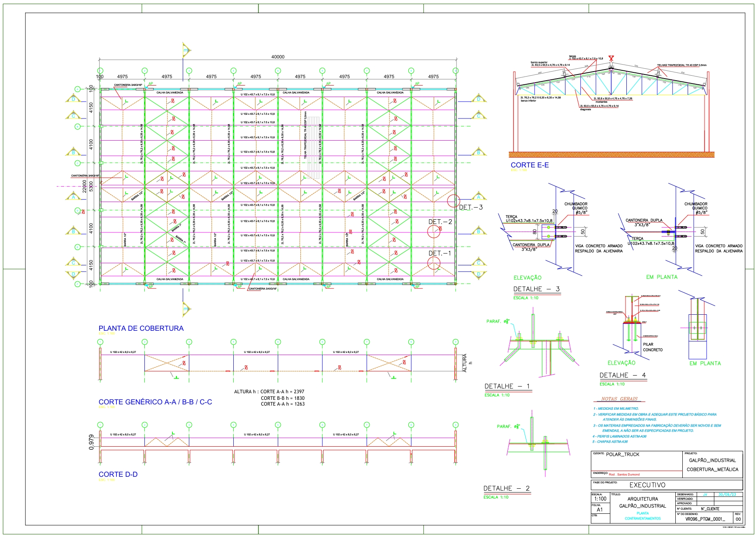Click the "montantes" label in Corte E-E
The width and height of the screenshot is (756, 536).
[x=601, y=102]
